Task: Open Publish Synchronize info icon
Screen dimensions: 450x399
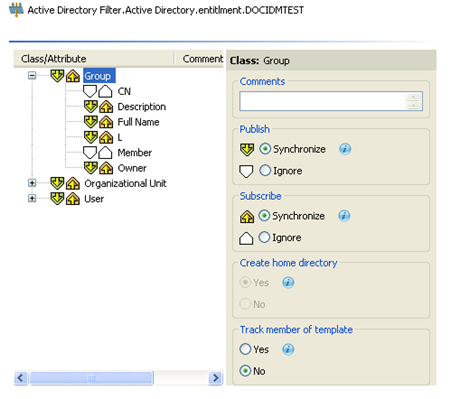Action: click(345, 149)
